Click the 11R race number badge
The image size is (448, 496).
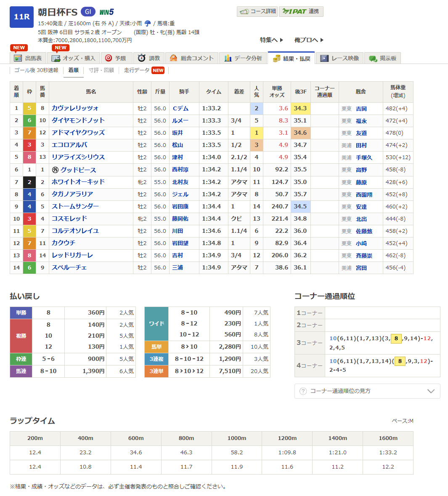tap(21, 17)
